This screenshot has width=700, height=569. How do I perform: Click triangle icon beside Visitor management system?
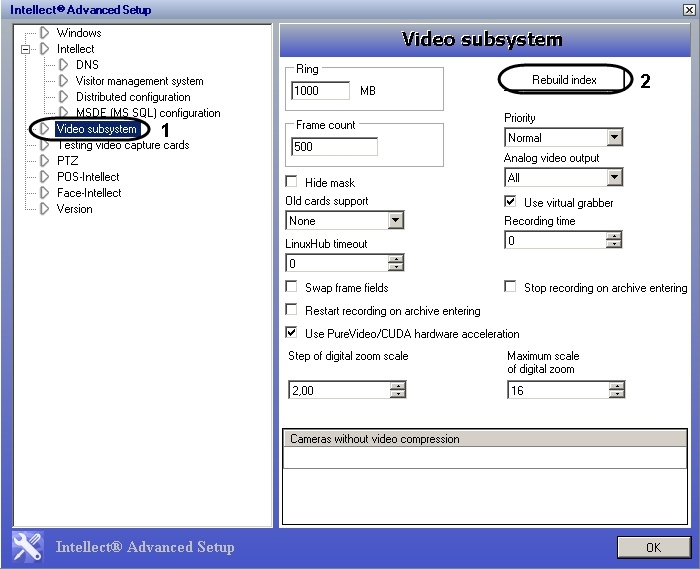click(x=63, y=81)
